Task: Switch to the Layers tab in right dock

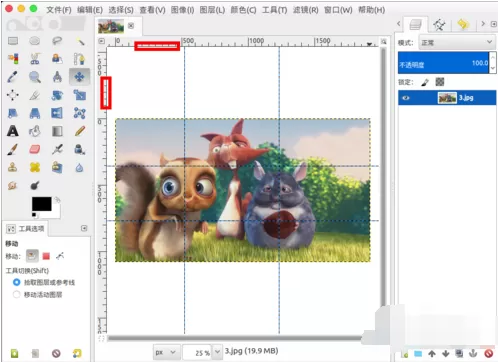Action: 415,25
